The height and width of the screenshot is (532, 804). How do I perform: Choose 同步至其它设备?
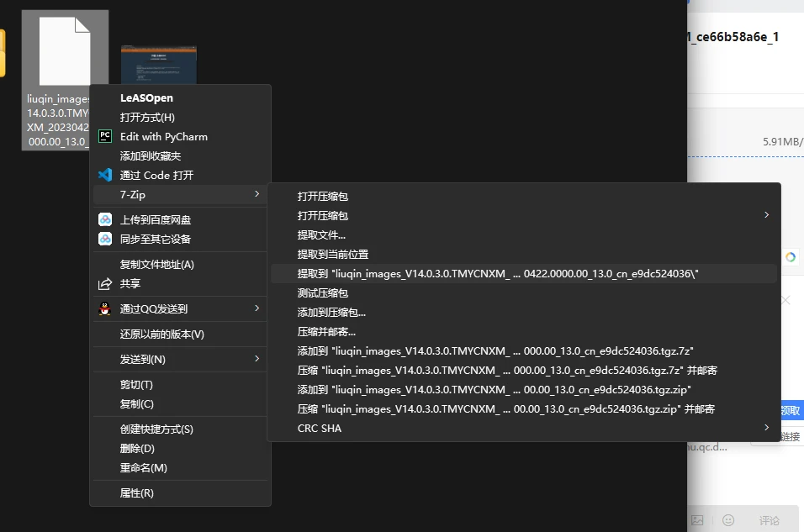pos(180,240)
